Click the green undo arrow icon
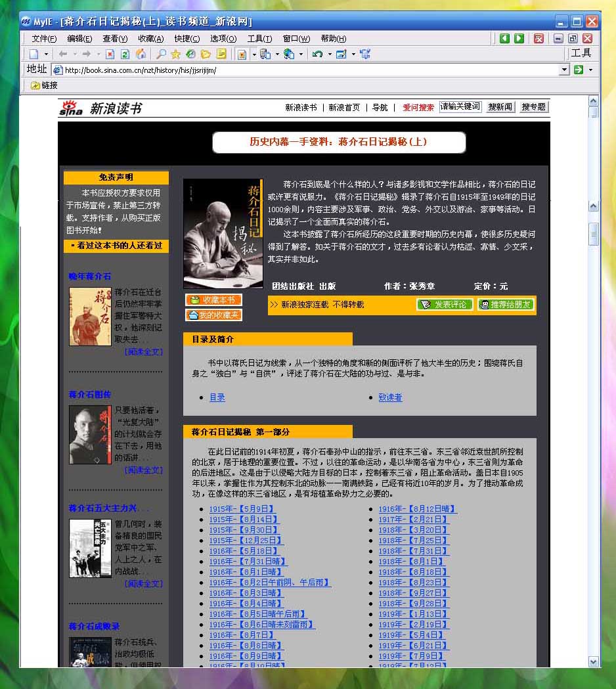The height and width of the screenshot is (689, 616). pyautogui.click(x=318, y=54)
